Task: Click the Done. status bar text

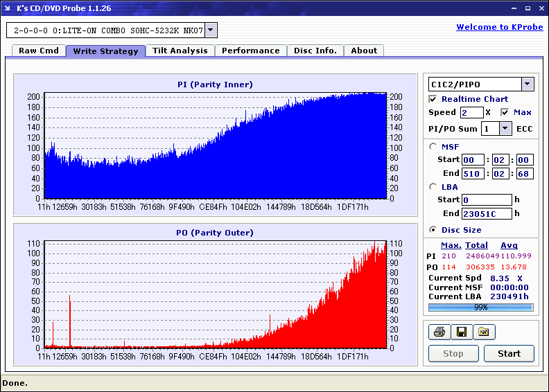Action: click(x=15, y=383)
